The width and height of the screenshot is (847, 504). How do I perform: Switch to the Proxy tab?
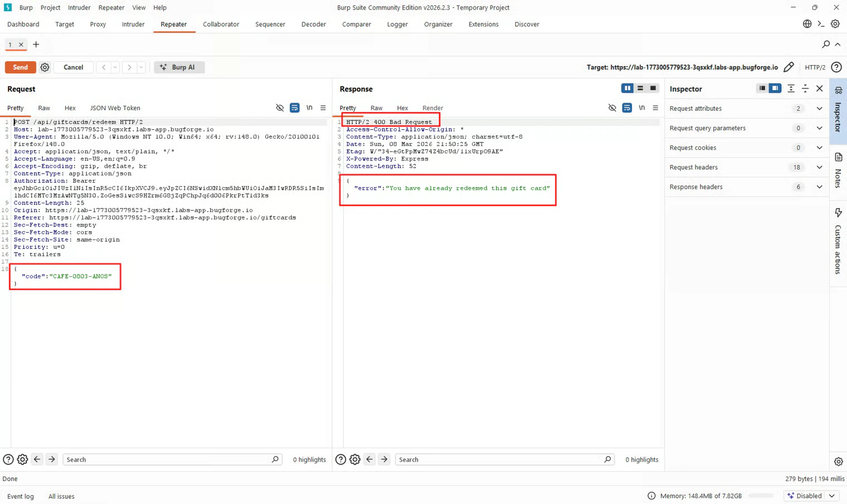pyautogui.click(x=98, y=24)
